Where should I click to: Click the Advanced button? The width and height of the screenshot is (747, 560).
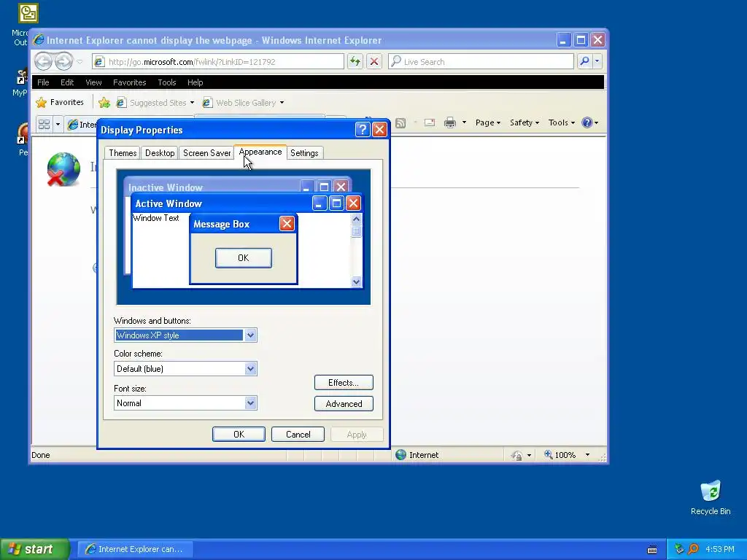344,404
